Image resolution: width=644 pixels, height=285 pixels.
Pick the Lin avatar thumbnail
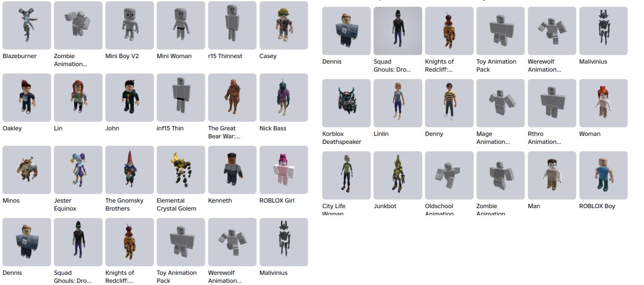(78, 97)
